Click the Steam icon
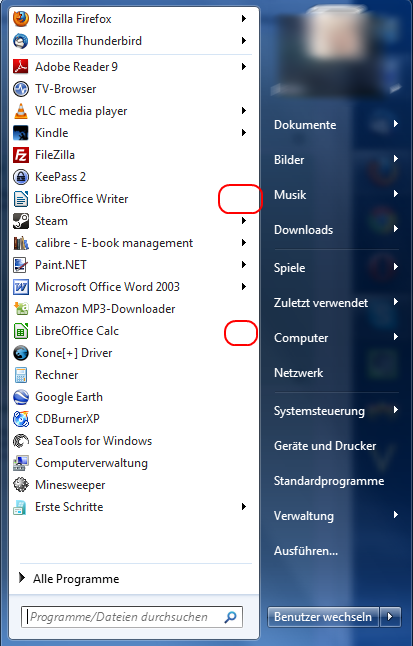This screenshot has width=413, height=646. [21, 221]
